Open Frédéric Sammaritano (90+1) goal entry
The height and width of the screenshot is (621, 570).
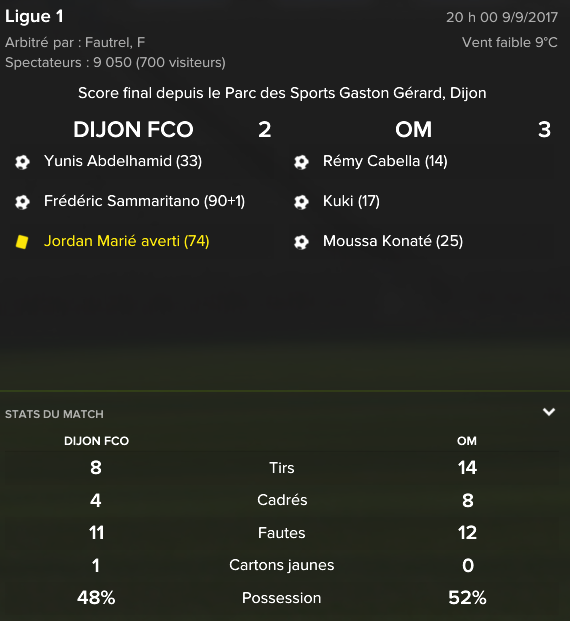tap(144, 201)
